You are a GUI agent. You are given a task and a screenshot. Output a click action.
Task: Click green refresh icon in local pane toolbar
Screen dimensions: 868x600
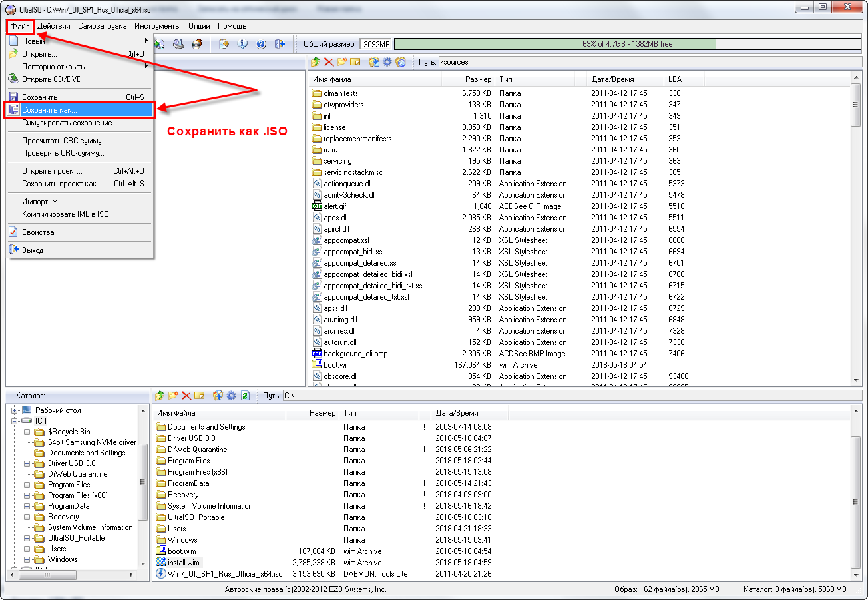(245, 395)
